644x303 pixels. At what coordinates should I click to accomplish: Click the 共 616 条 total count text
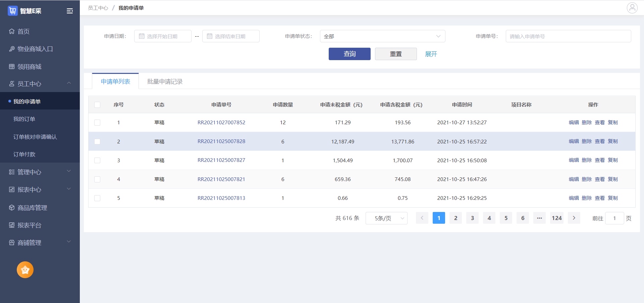click(x=347, y=218)
